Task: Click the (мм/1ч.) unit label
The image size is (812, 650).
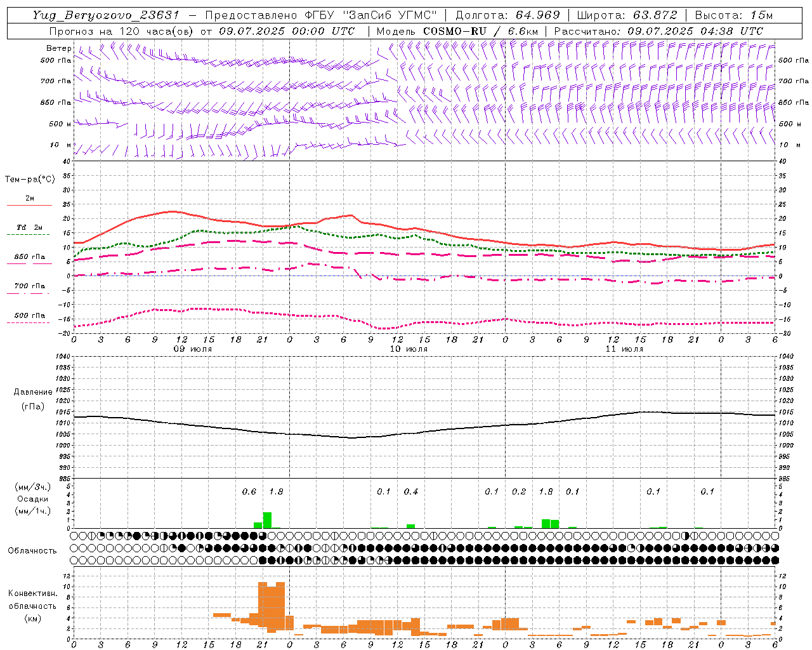Action: (x=33, y=511)
